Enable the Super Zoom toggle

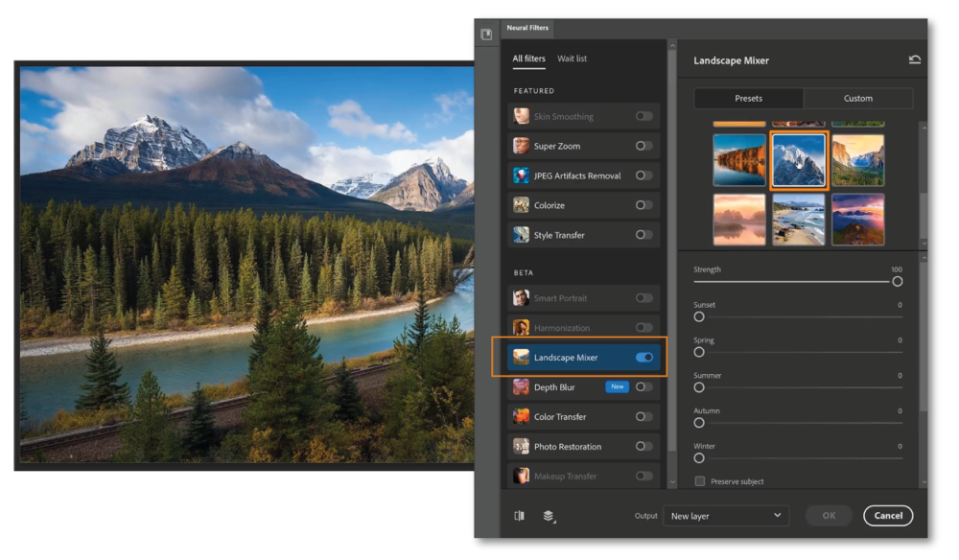click(644, 146)
